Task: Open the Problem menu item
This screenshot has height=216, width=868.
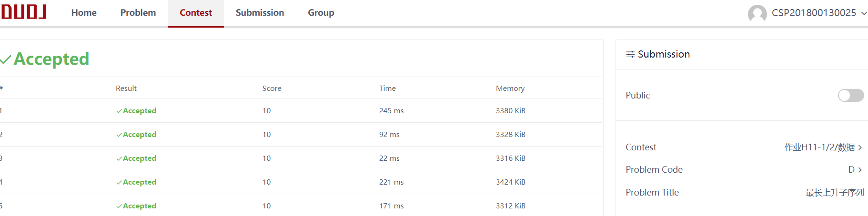Action: [138, 13]
